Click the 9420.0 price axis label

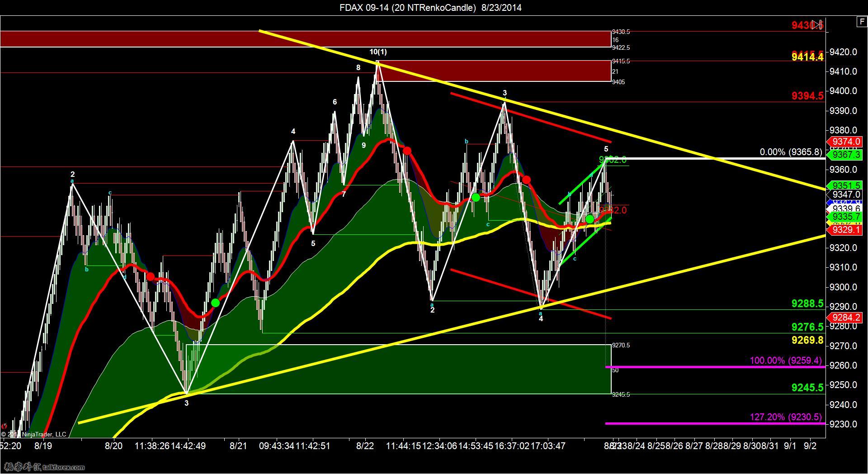[843, 52]
